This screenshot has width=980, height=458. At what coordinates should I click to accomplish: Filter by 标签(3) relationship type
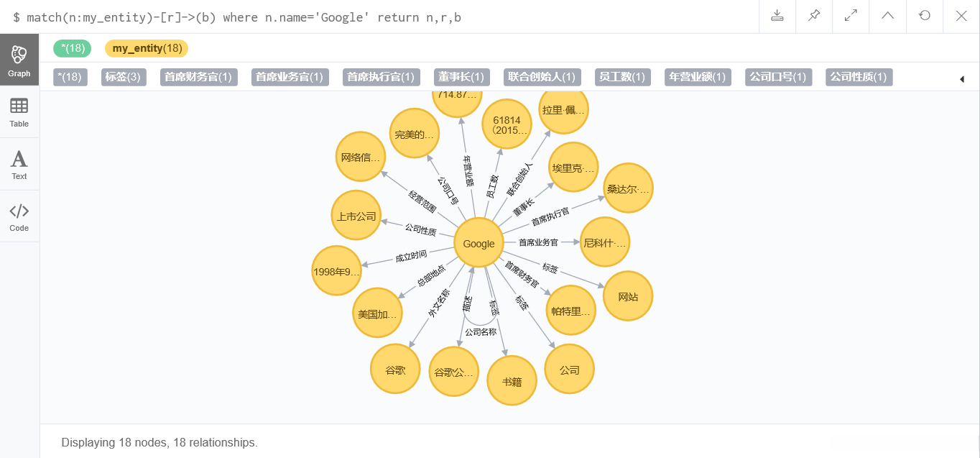pyautogui.click(x=122, y=77)
